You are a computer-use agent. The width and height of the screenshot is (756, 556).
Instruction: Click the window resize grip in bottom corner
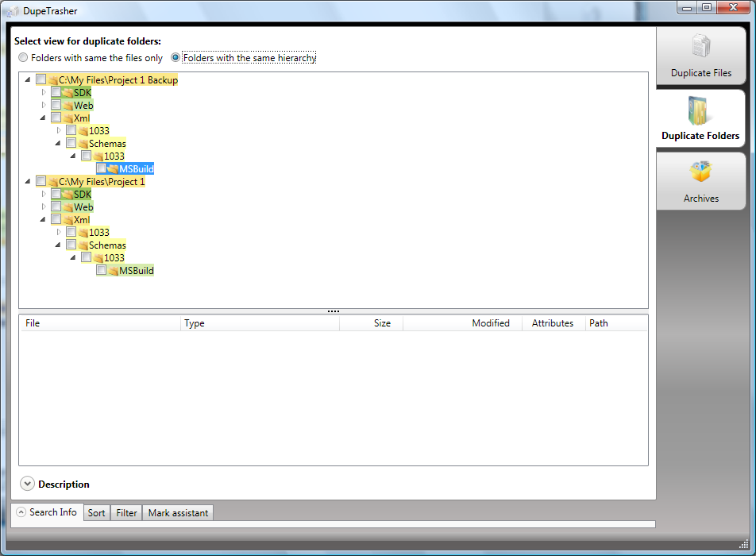click(744, 544)
